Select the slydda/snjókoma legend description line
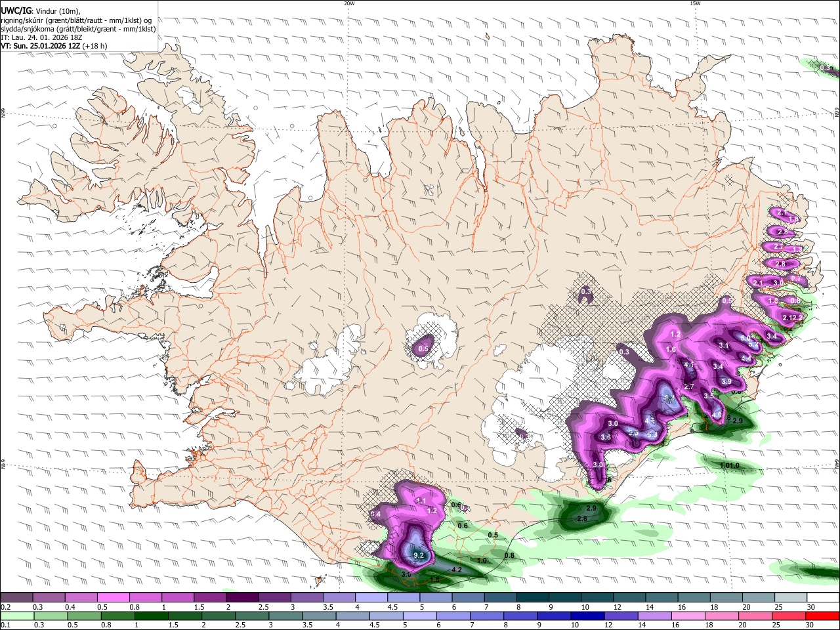Viewport: 840px width, 630px height. (79, 28)
